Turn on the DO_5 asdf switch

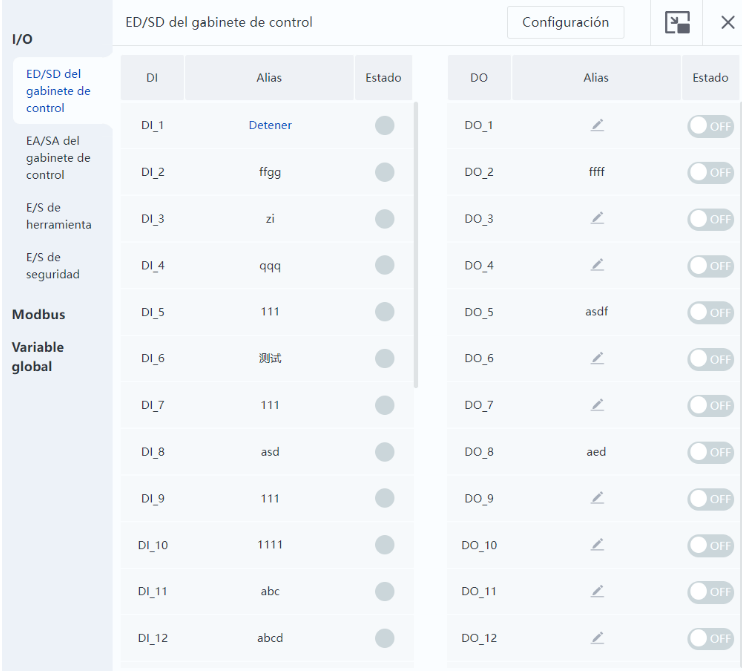[710, 312]
